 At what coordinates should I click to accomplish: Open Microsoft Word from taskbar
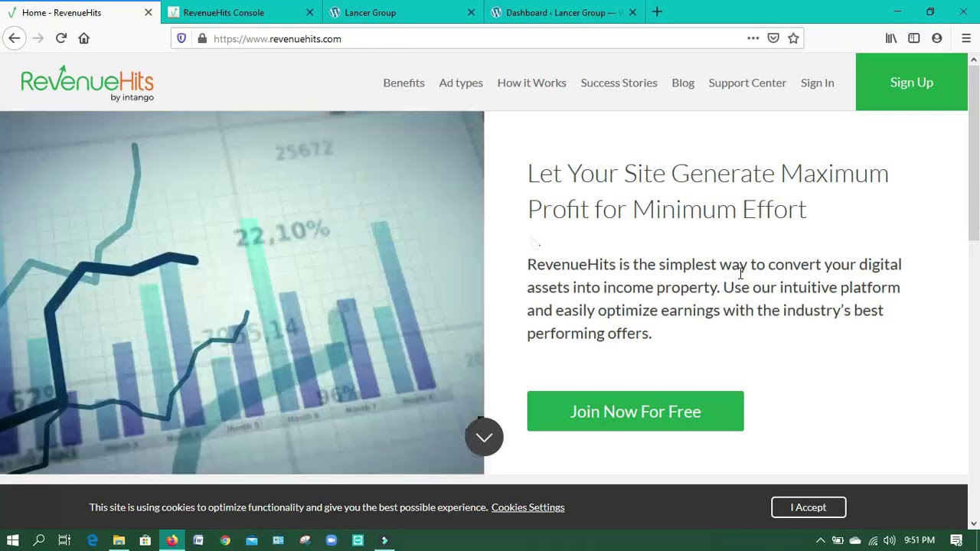click(198, 540)
